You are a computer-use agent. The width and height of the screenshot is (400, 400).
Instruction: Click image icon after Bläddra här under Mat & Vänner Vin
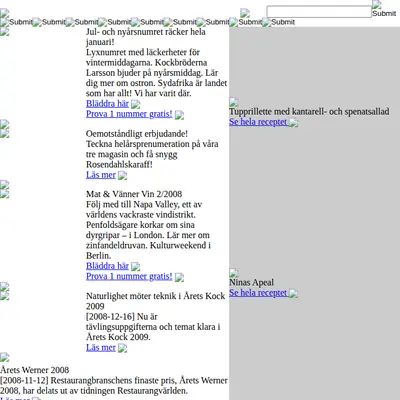click(x=136, y=267)
